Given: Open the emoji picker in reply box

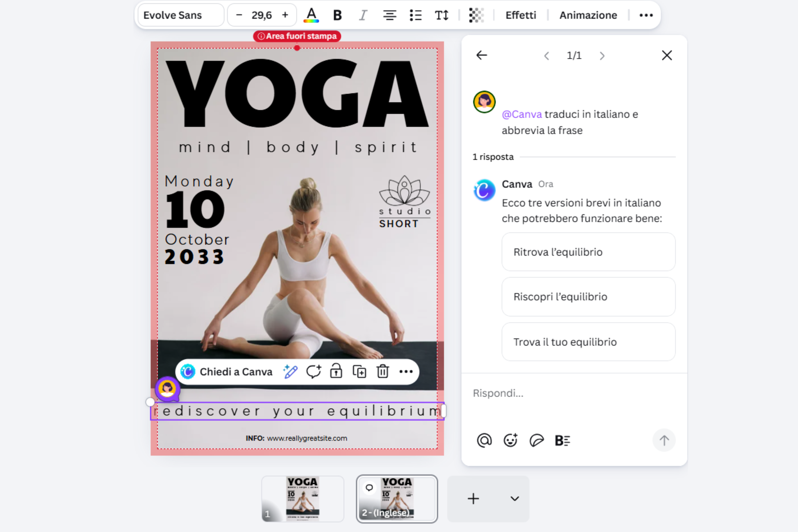Looking at the screenshot, I should click(510, 440).
